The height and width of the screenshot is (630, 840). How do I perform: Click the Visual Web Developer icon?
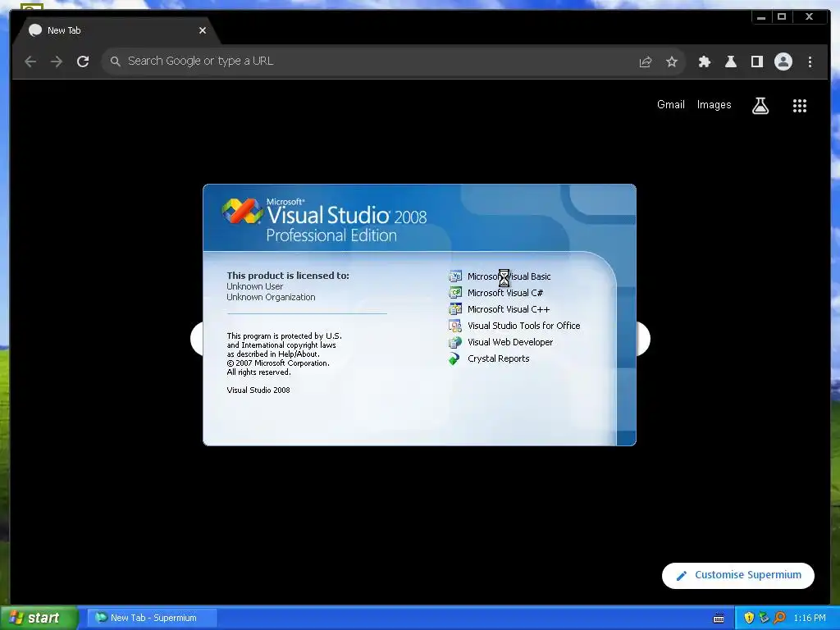(x=454, y=342)
